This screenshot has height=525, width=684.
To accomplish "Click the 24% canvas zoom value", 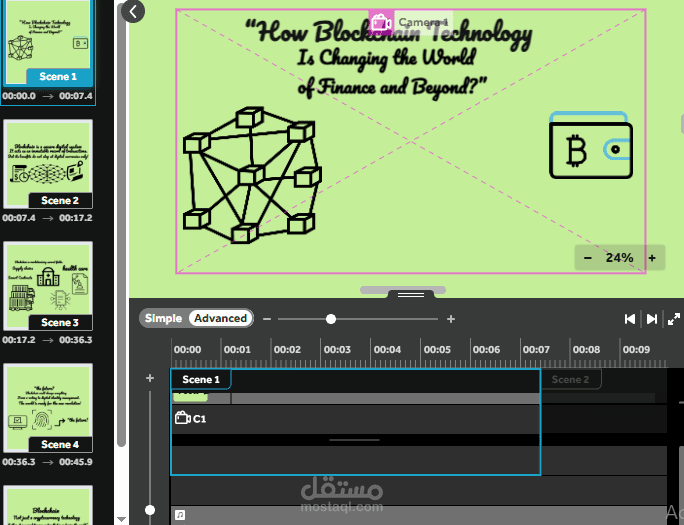I will [619, 258].
